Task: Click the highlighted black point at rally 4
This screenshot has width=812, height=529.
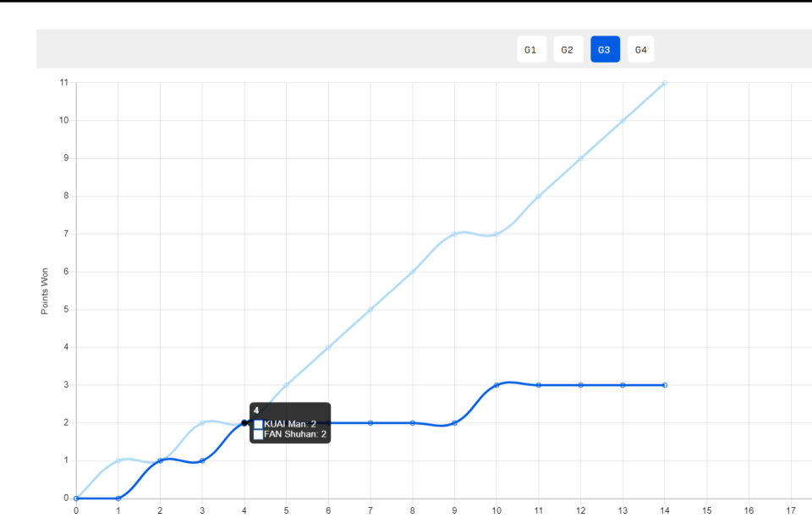Action: [x=244, y=423]
